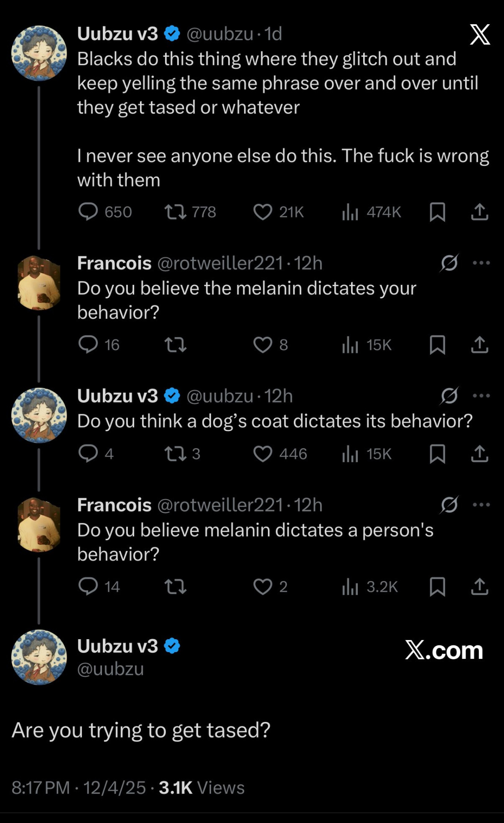The image size is (504, 823).
Task: Open more options on the dog's coat tweet
Action: pos(481,396)
